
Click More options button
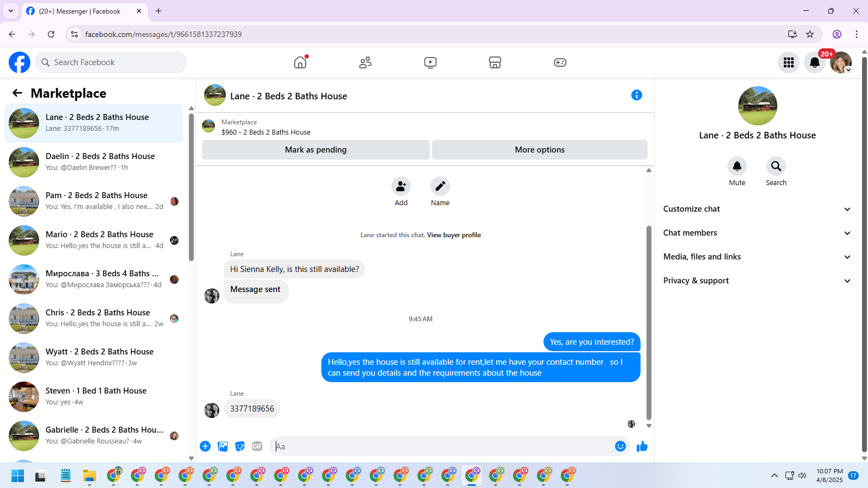[540, 150]
